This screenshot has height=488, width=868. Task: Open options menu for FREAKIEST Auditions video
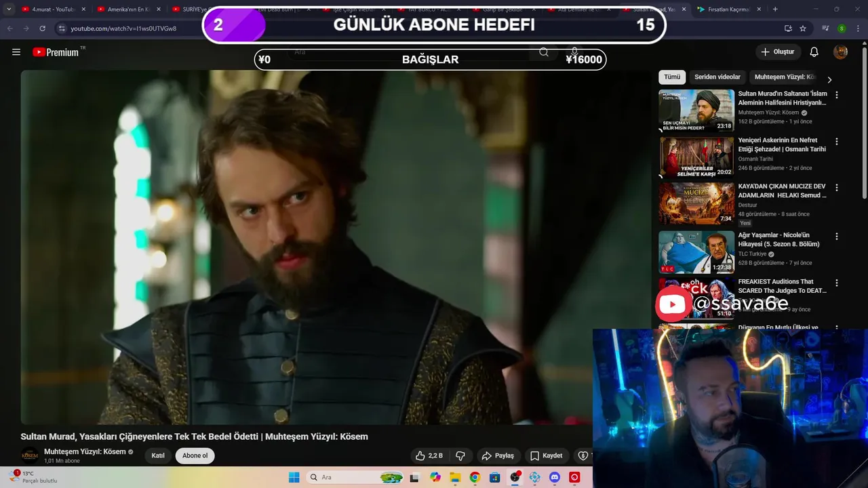pos(837,283)
